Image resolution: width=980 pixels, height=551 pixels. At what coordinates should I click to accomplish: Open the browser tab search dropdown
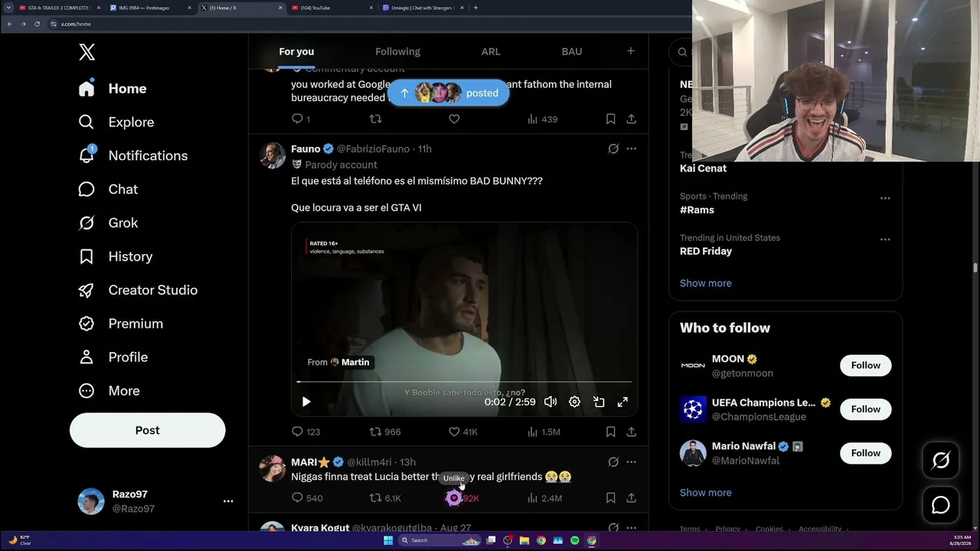[8, 8]
